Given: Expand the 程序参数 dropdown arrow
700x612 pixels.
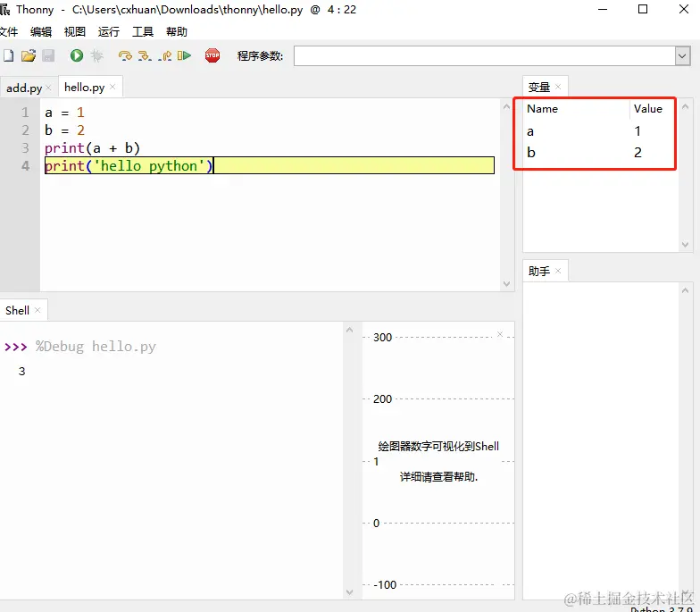Looking at the screenshot, I should click(682, 56).
